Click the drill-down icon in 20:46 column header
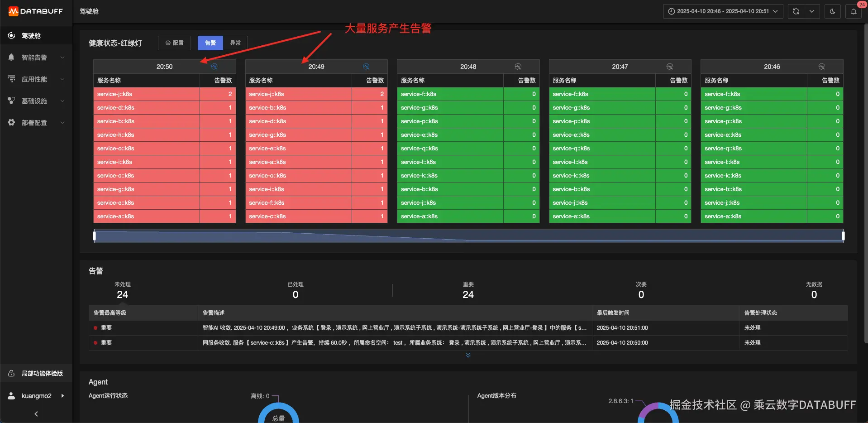This screenshot has height=423, width=868. (x=822, y=67)
